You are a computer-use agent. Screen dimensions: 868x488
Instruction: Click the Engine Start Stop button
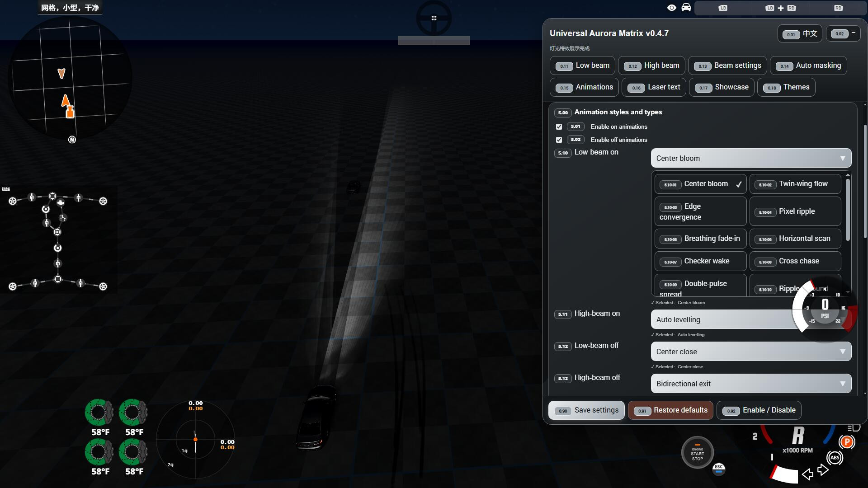(x=697, y=453)
